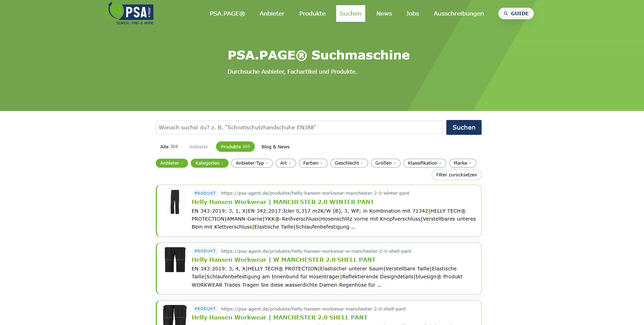Click Filter zurücksetzen to reset filters

pos(456,175)
